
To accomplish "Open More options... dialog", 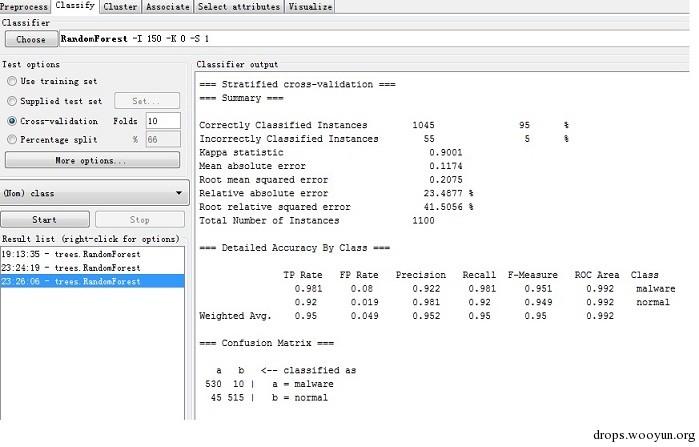I will point(92,160).
